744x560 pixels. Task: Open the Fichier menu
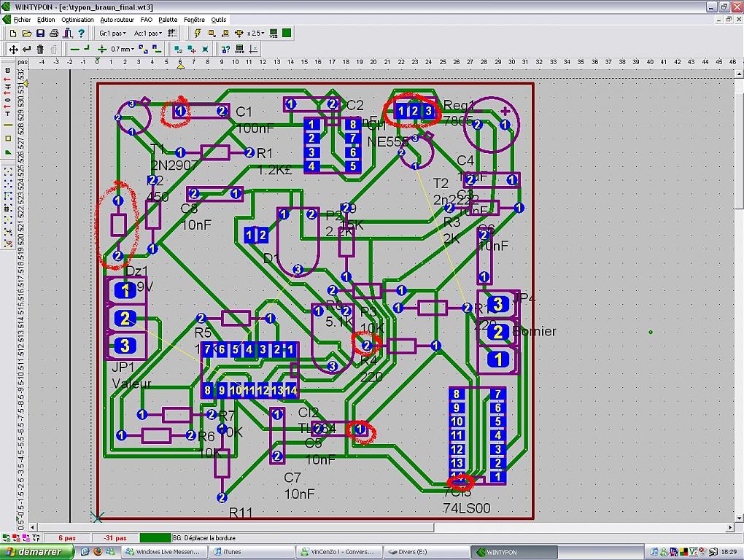click(22, 20)
